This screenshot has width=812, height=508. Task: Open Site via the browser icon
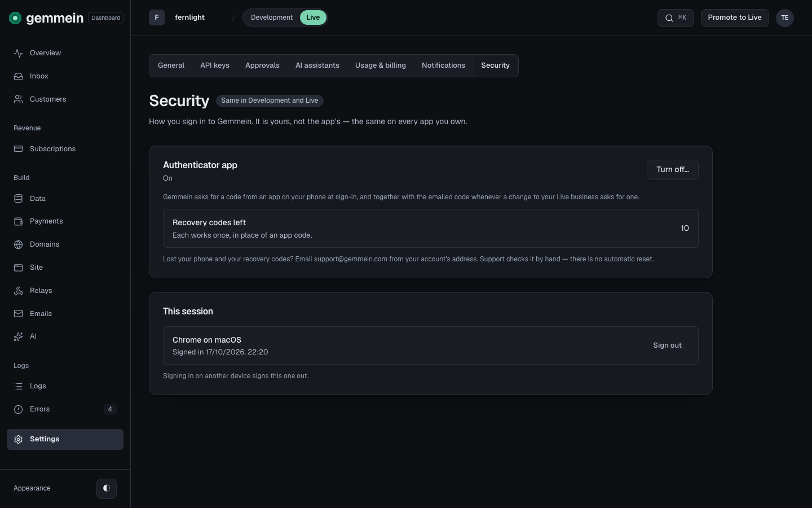19,268
